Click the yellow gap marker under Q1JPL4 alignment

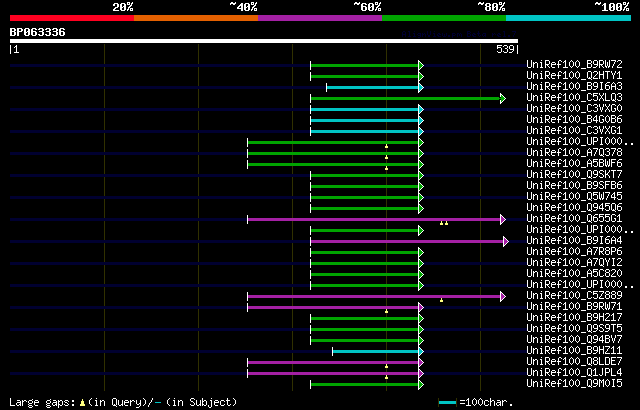pos(386,377)
